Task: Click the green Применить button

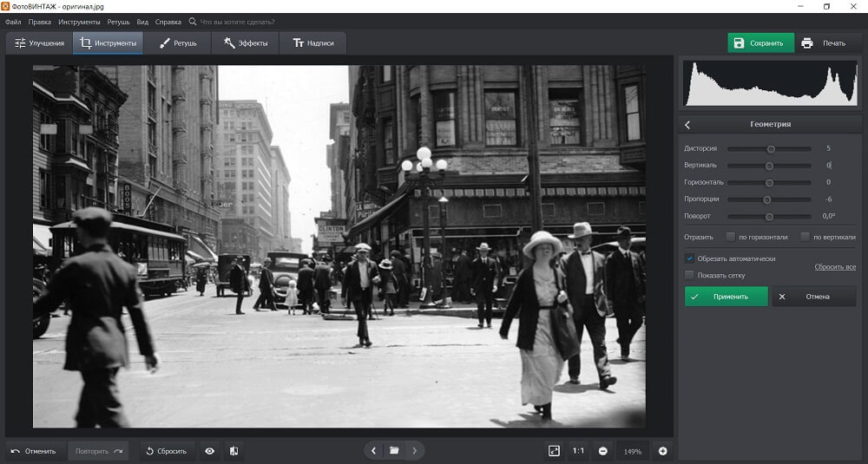Action: 727,297
